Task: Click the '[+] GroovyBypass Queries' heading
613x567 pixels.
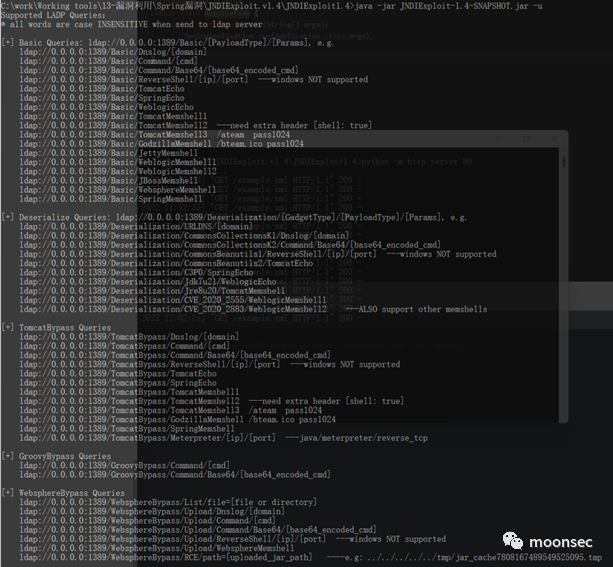Action: click(x=56, y=456)
